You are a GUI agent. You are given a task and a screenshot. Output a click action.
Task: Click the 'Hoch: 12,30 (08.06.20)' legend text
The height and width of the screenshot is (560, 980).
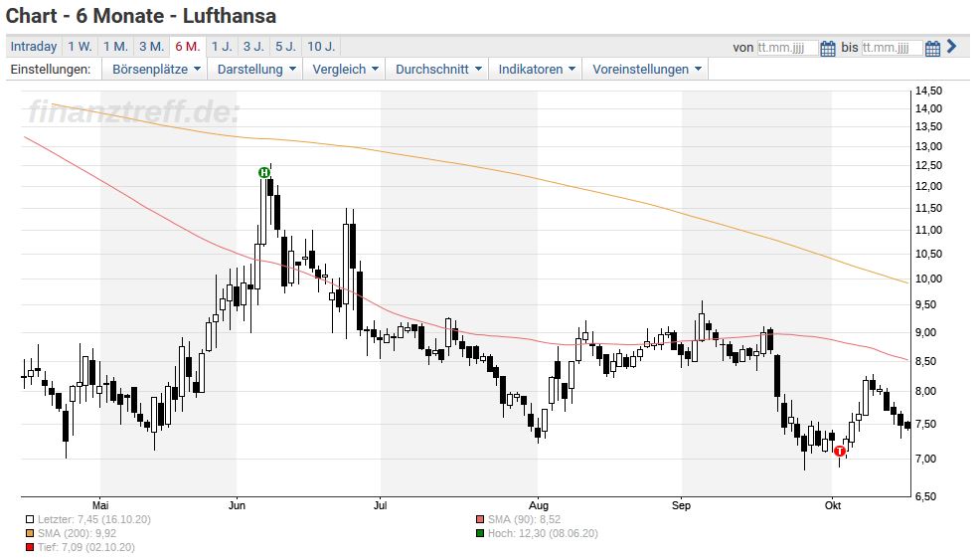543,534
